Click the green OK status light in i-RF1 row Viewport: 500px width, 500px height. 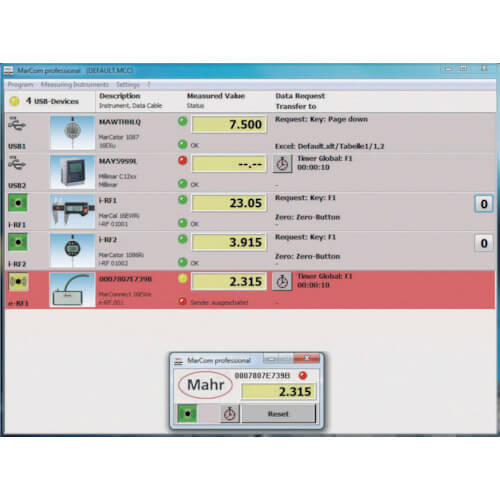182,223
